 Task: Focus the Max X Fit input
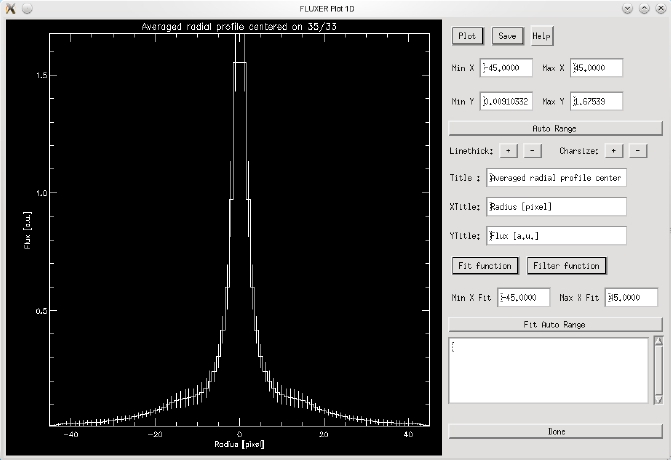631,297
